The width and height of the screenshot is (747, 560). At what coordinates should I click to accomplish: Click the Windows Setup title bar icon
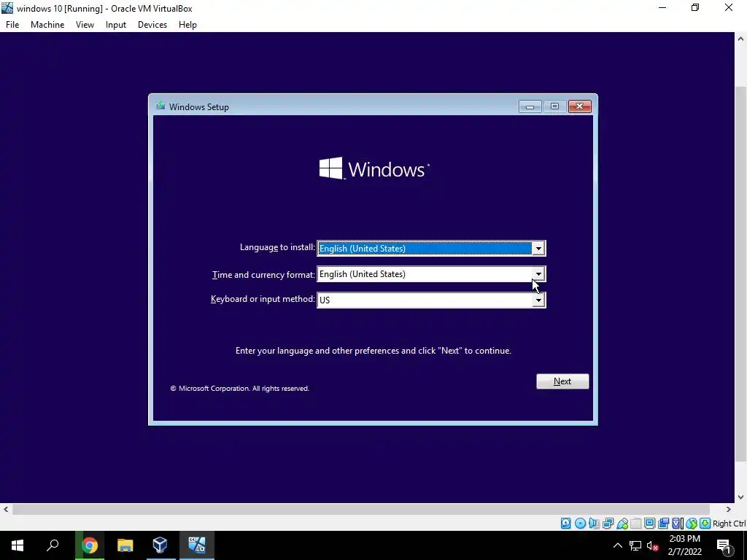click(160, 106)
